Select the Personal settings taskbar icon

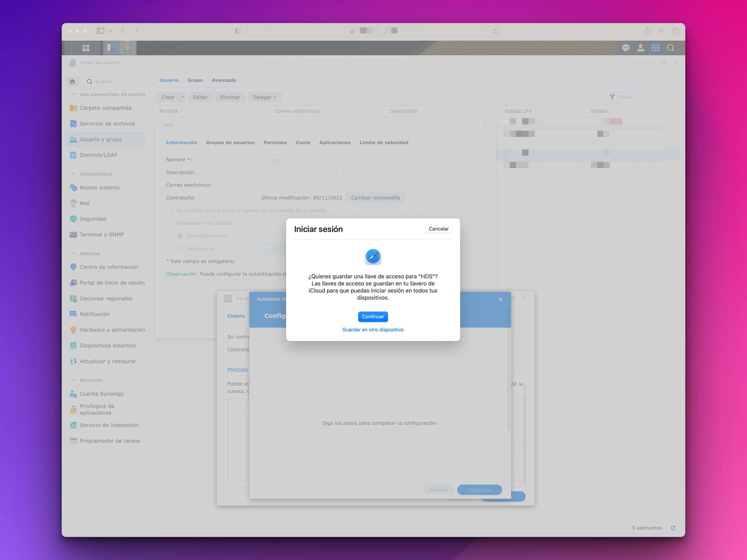pyautogui.click(x=128, y=48)
